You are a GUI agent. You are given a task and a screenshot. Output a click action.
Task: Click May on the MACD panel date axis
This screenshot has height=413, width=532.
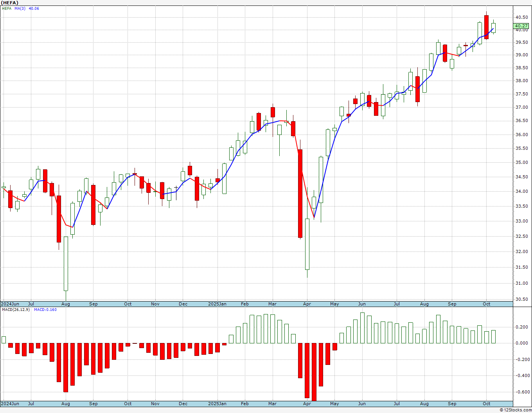334,404
